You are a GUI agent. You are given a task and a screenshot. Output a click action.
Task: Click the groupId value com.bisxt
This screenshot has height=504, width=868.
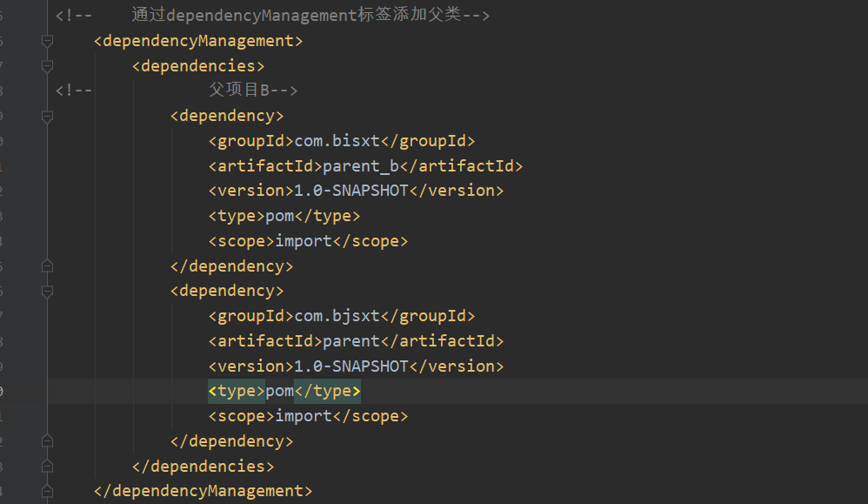[337, 141]
